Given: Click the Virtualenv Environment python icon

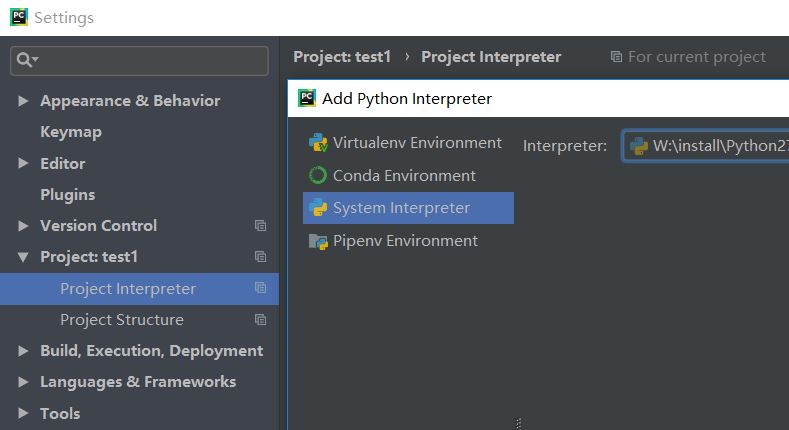Looking at the screenshot, I should point(318,143).
